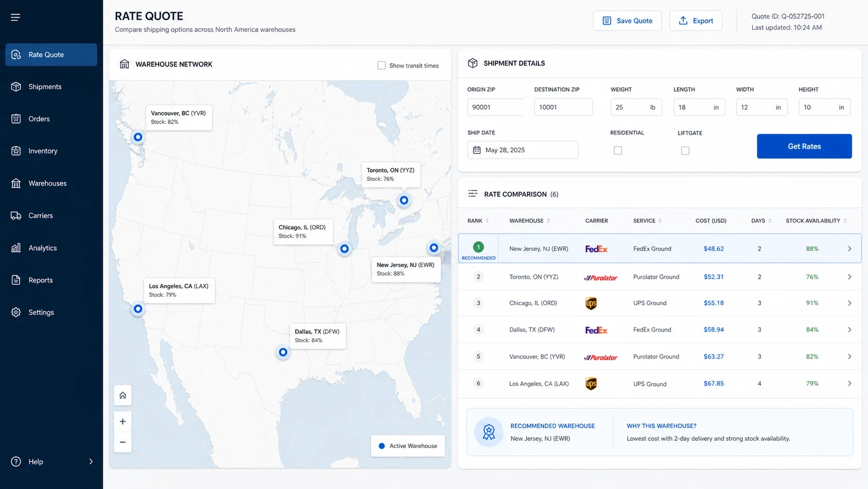Check the Residential checkbox
The width and height of the screenshot is (868, 489).
[618, 151]
